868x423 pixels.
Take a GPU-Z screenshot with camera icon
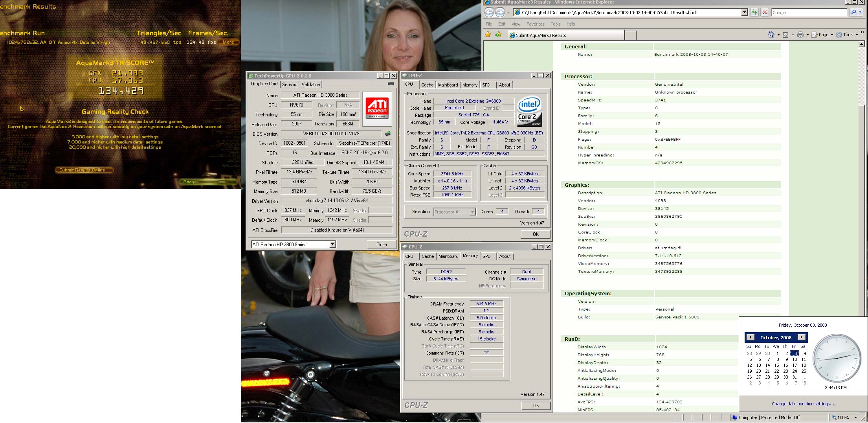pos(391,84)
